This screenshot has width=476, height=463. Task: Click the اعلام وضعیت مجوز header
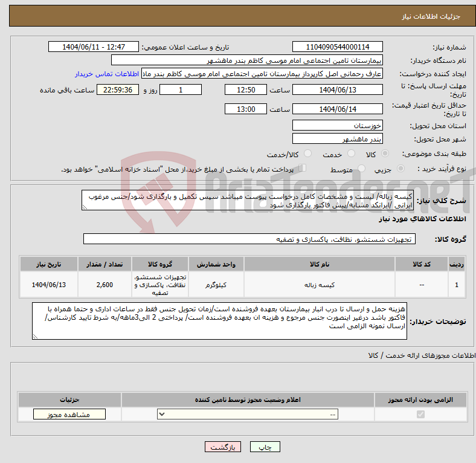point(248,400)
